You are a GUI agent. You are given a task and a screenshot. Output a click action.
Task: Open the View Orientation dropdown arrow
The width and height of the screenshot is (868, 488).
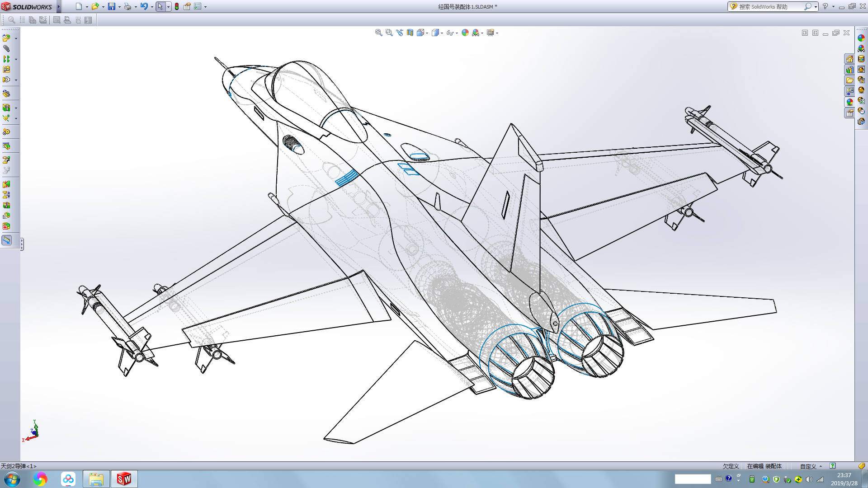point(427,33)
